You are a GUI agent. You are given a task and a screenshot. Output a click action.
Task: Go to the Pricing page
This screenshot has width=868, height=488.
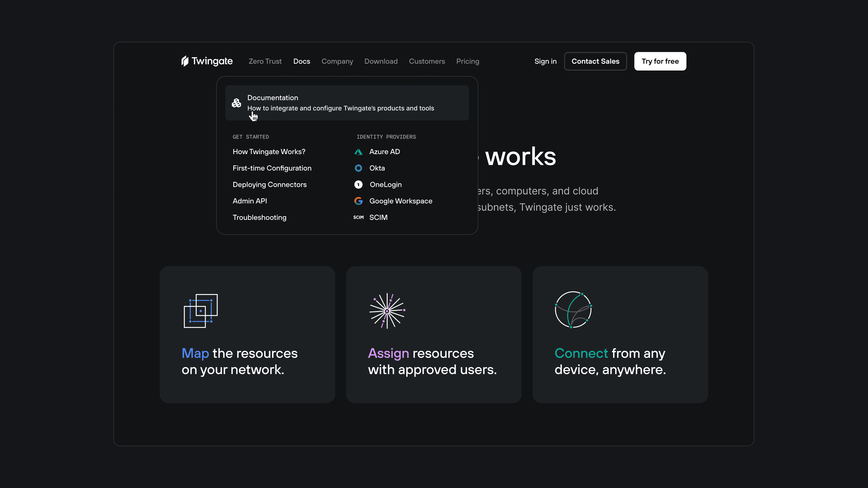[x=467, y=61]
